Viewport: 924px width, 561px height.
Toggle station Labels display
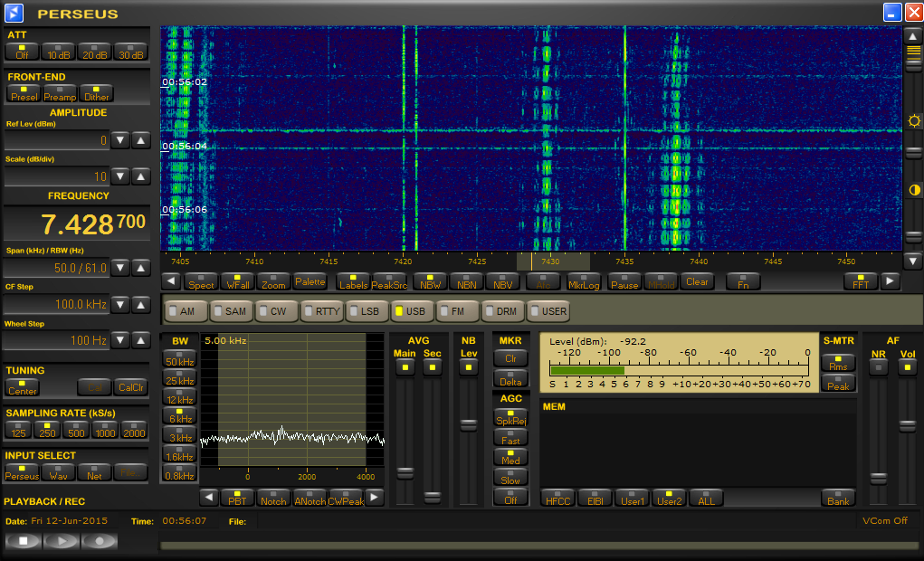(x=353, y=281)
